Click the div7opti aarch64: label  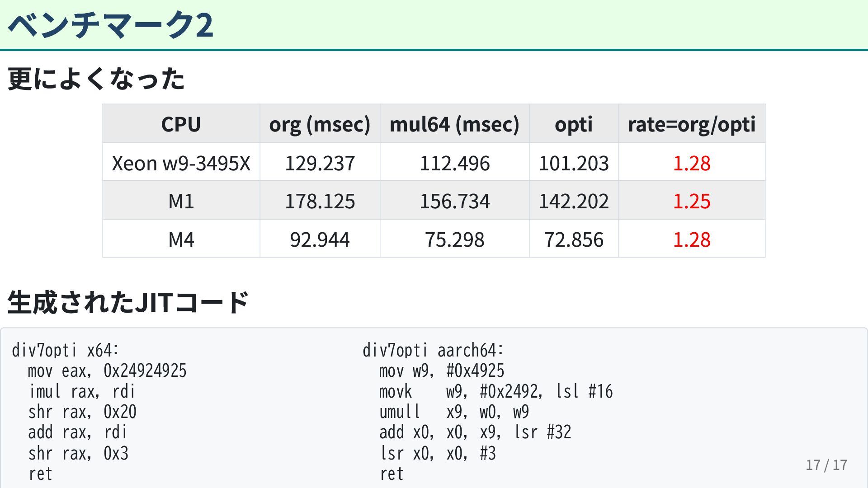coord(433,350)
